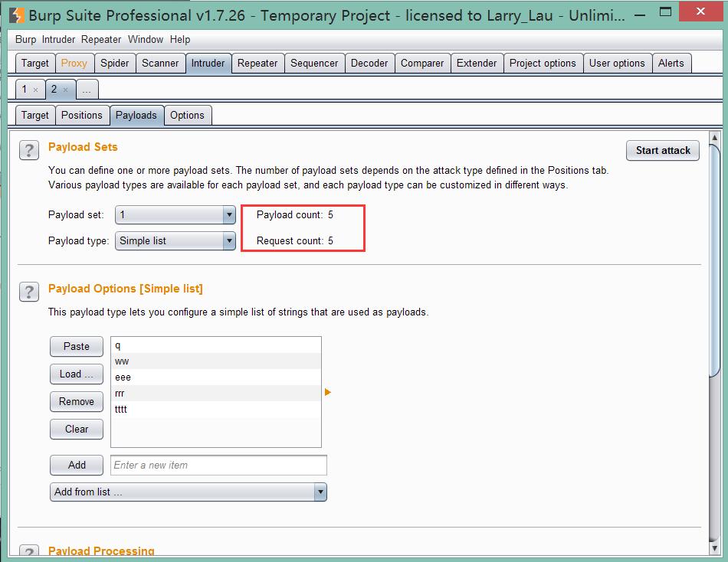
Task: Click the orange arrow beside payload list
Action: coord(328,392)
